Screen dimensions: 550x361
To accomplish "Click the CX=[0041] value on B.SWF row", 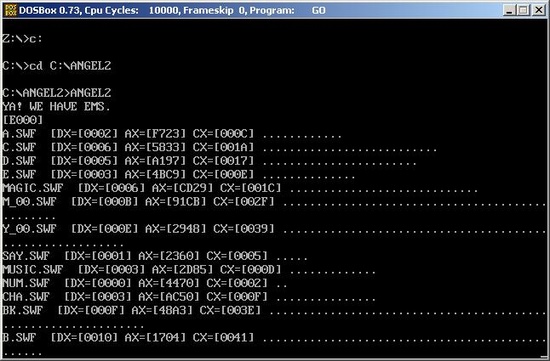I will (x=223, y=337).
